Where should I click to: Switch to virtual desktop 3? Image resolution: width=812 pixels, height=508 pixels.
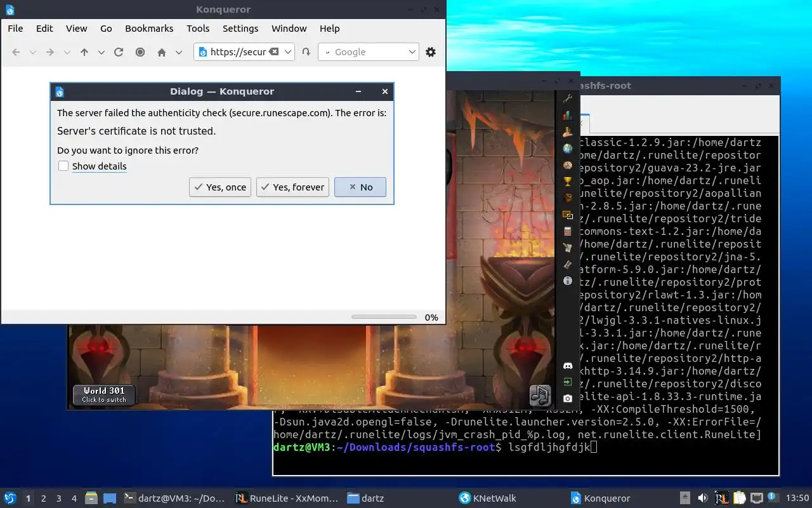58,498
